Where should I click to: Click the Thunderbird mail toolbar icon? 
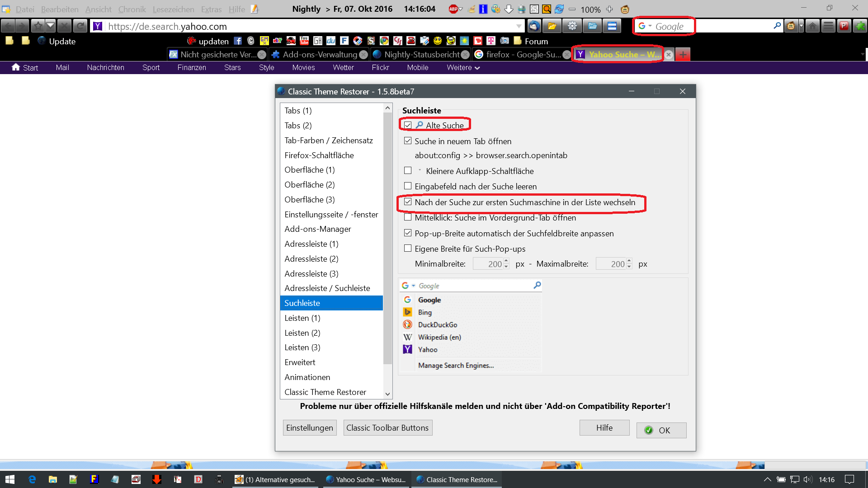[x=534, y=26]
